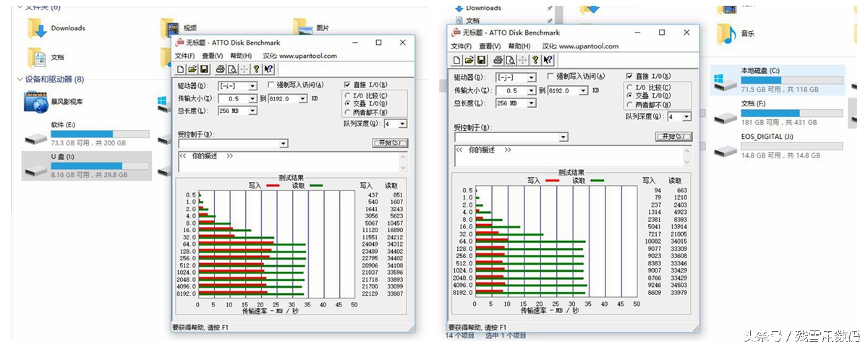The image size is (868, 347).
Task: Click Open folder icon in right ATTO window
Action: [469, 60]
